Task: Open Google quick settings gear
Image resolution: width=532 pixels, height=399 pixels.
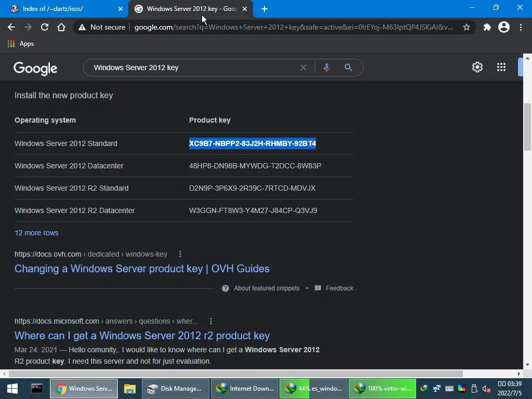Action: pos(477,67)
